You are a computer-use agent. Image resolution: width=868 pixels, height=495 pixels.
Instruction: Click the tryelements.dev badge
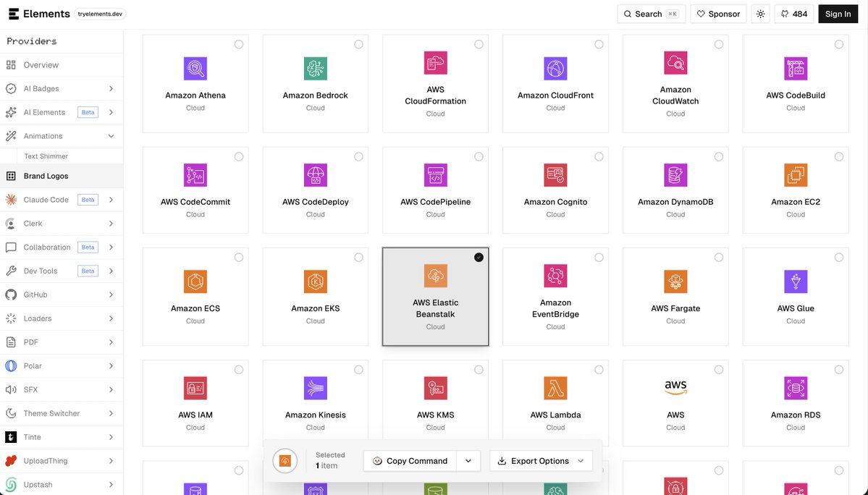(100, 14)
